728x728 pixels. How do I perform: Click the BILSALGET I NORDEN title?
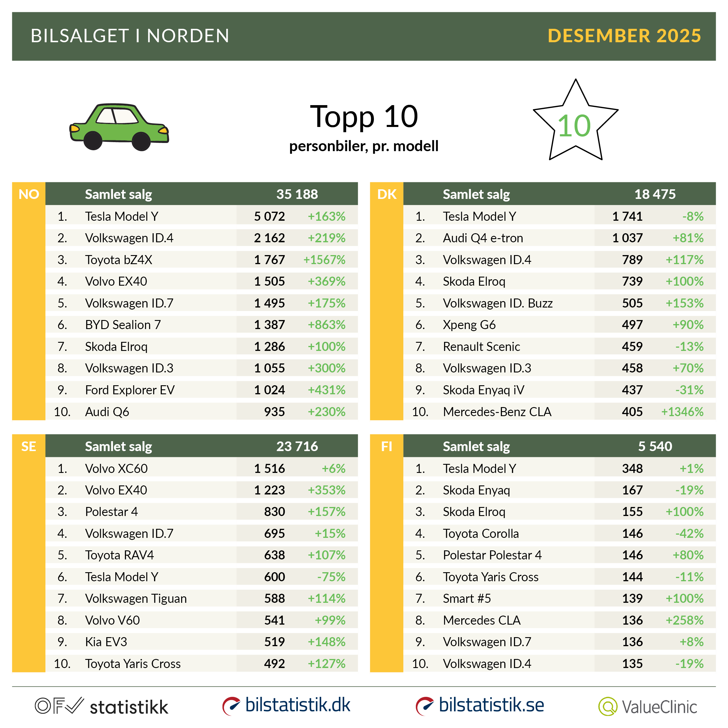coord(130,36)
